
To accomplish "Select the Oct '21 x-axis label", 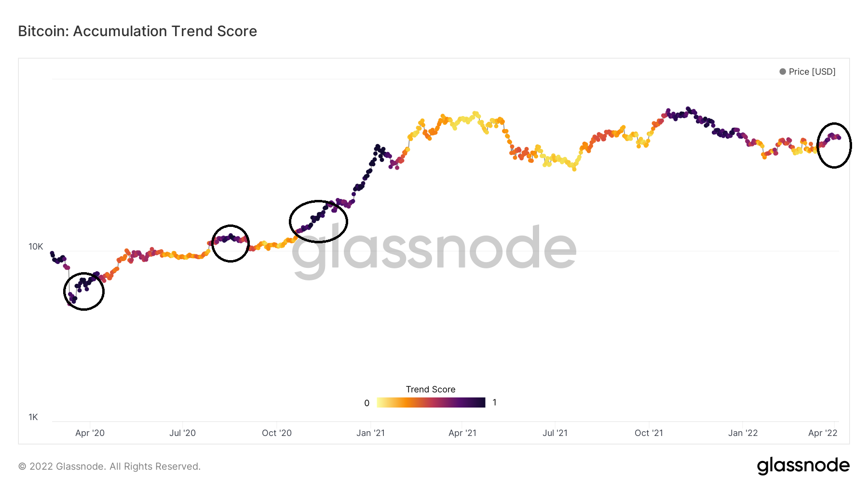I will pyautogui.click(x=649, y=433).
